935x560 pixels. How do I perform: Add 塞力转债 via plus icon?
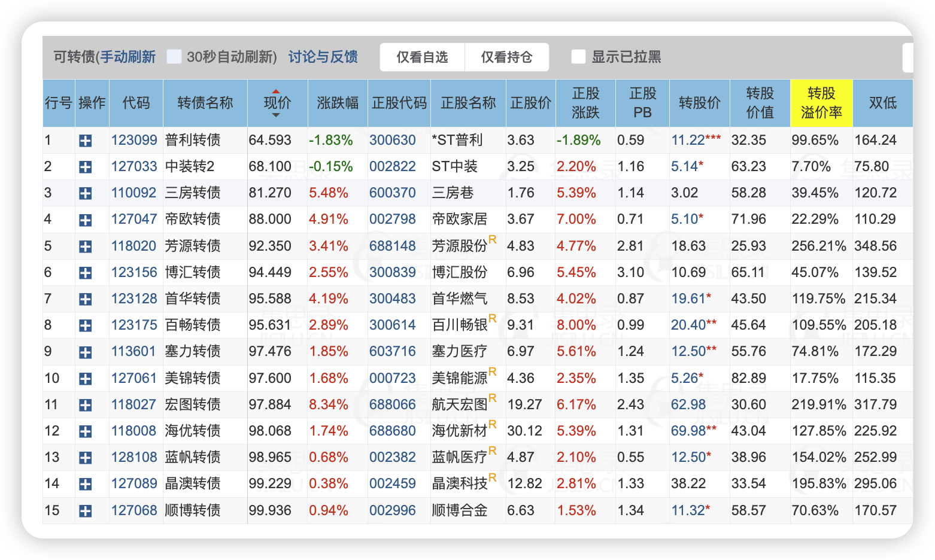(86, 352)
